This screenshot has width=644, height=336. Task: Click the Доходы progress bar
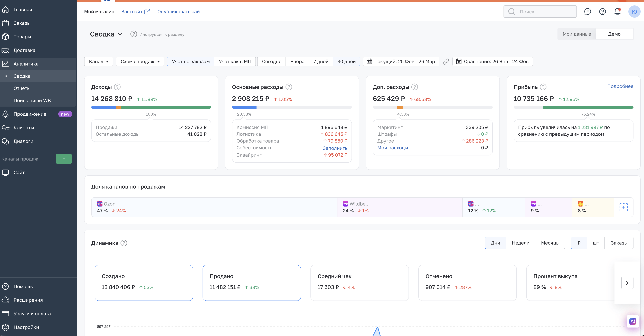click(151, 107)
